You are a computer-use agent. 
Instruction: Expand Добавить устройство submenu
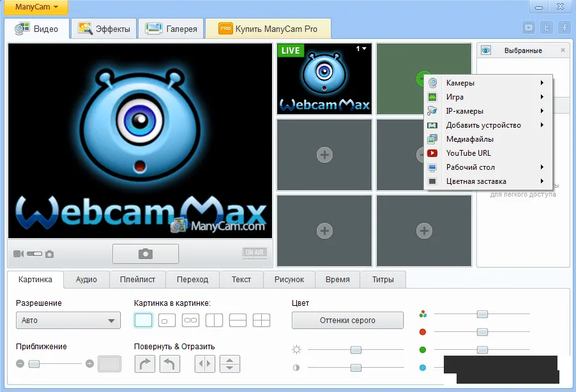(489, 125)
